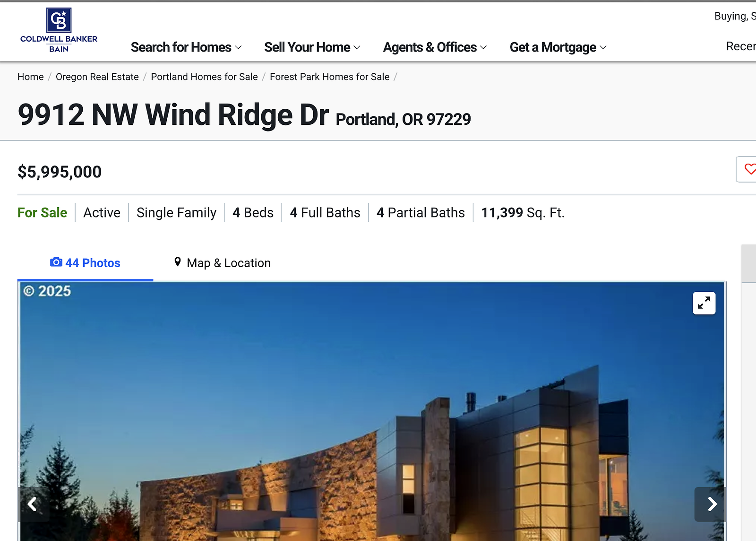The width and height of the screenshot is (756, 541).
Task: Expand photo to fullscreen view
Action: coord(704,303)
